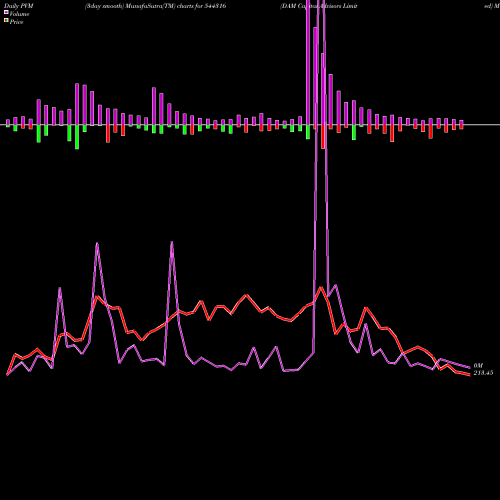This screenshot has height=500, width=500.
Task: Click the 213.45 price value label
Action: 483,373
